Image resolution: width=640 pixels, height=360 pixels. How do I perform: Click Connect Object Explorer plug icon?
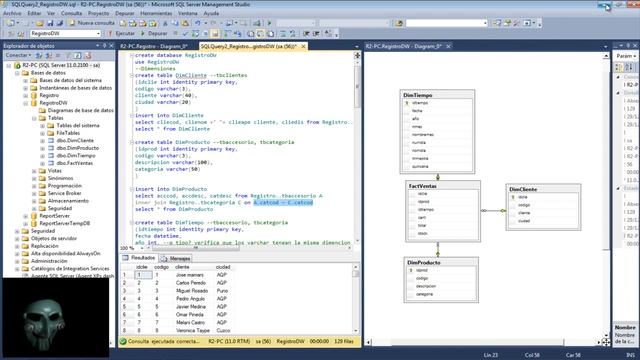[39, 55]
